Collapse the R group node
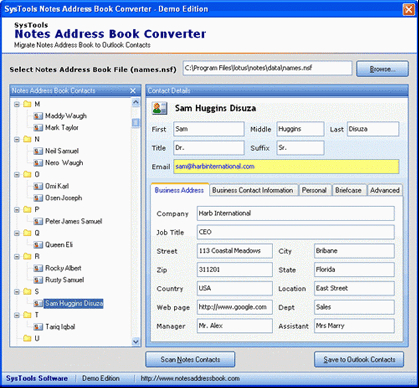 pos(17,257)
